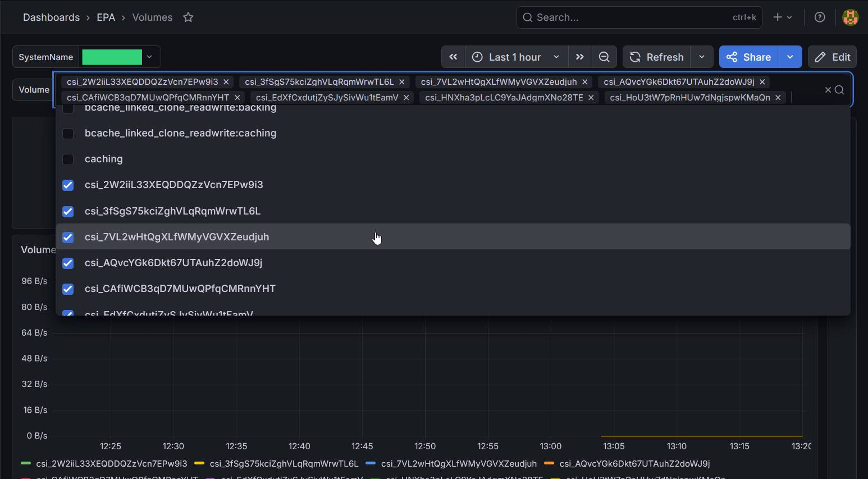The height and width of the screenshot is (479, 868).
Task: Toggle legend series csi_7VL2wHtQgXLfWMyVGVXZeudjuh
Action: click(459, 464)
